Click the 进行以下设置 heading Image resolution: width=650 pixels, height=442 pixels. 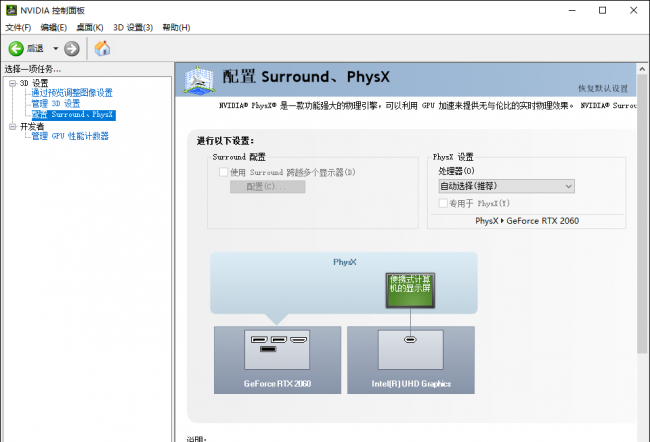pos(225,141)
